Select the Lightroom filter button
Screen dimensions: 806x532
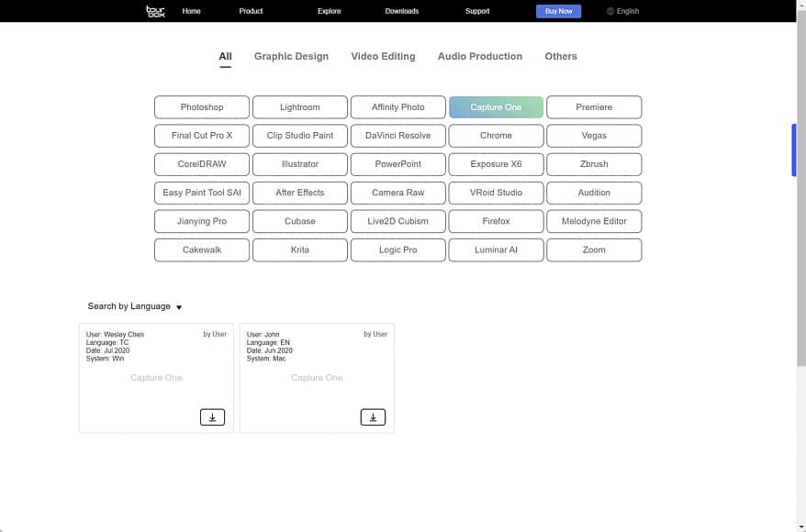(300, 107)
